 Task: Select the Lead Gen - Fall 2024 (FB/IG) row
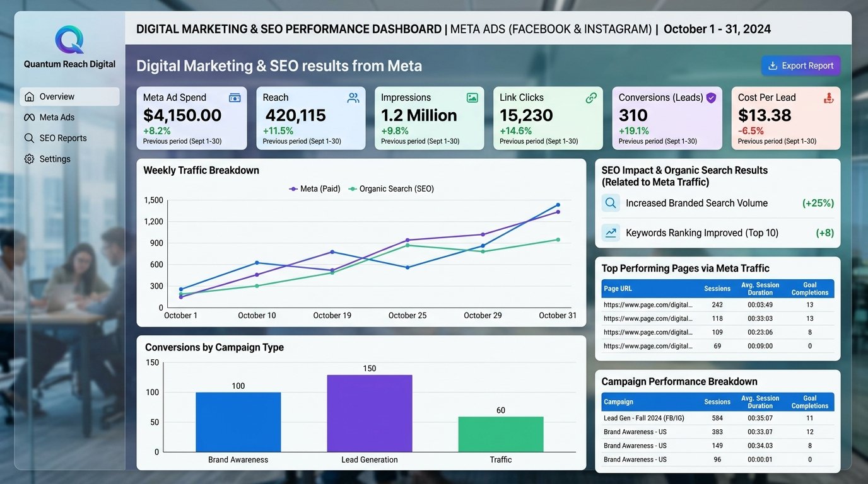pyautogui.click(x=718, y=418)
